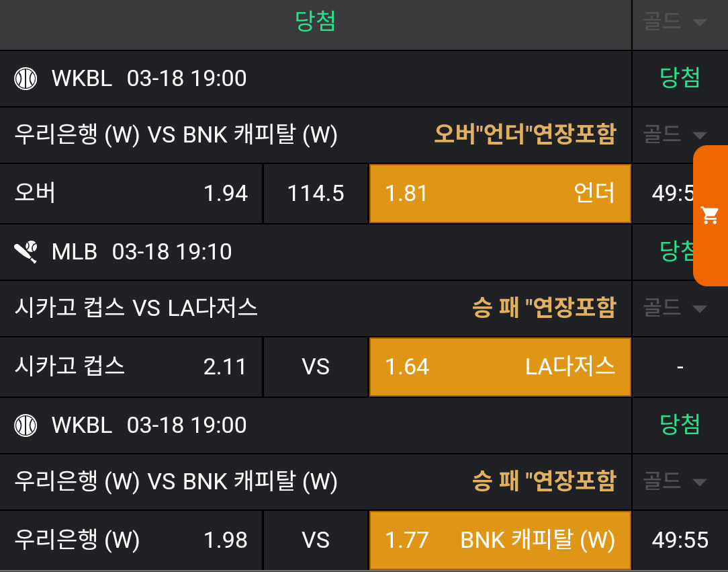Toggle the highlighted 언더 1.81 selection
Viewport: 728px width, 572px height.
(500, 194)
